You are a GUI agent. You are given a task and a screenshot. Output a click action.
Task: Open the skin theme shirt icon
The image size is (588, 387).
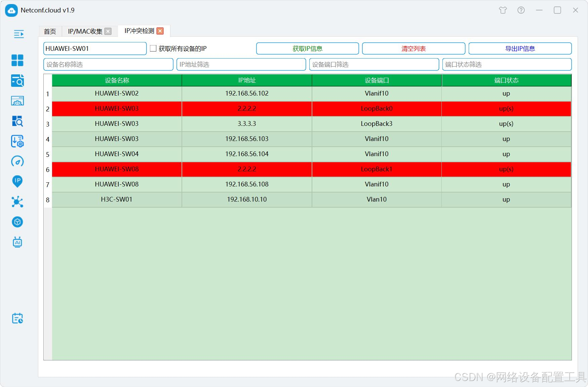tap(503, 10)
